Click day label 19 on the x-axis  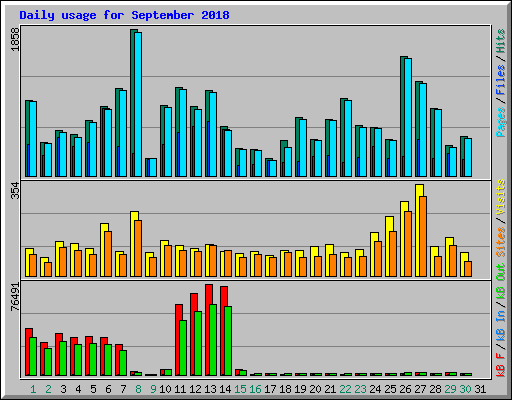[x=300, y=389]
